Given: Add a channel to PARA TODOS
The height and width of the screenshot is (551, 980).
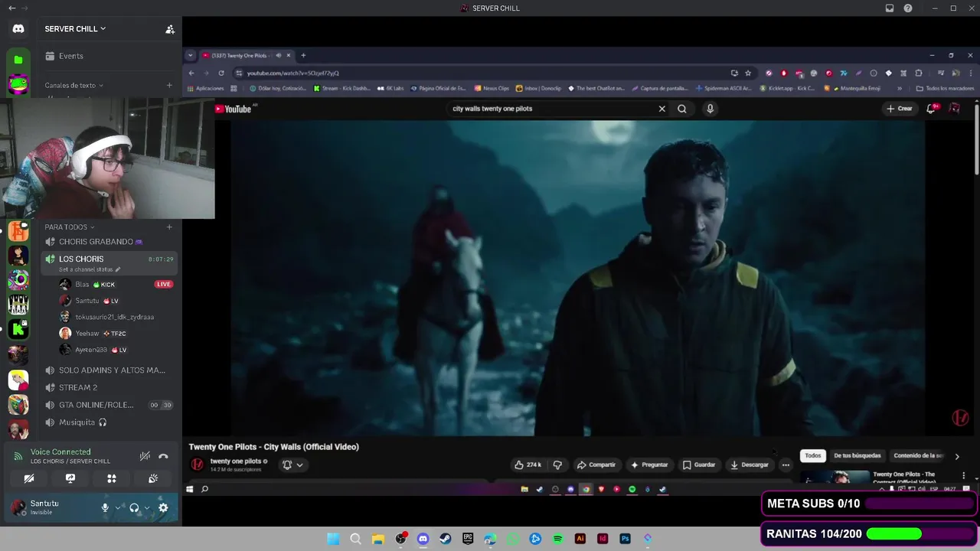Looking at the screenshot, I should pos(169,227).
